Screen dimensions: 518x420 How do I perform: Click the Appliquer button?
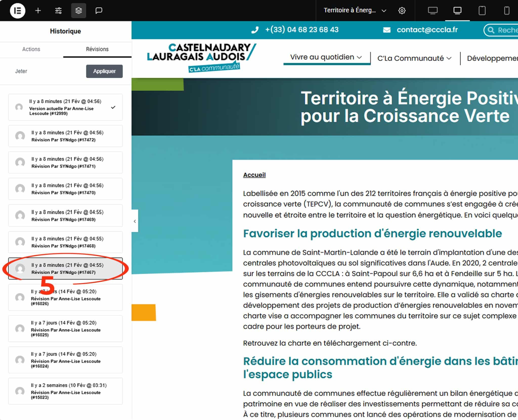tap(104, 71)
